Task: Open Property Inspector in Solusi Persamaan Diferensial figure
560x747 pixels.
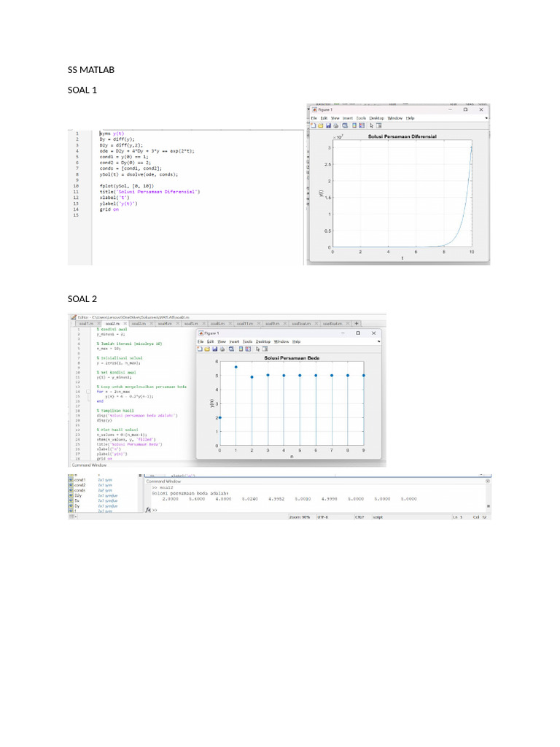Action: [379, 125]
